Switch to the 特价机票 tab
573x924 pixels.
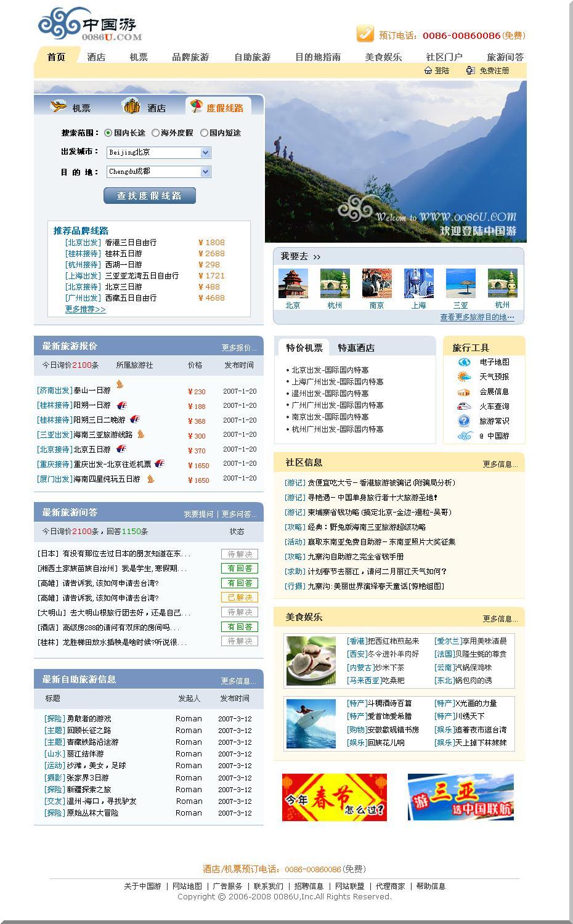304,347
